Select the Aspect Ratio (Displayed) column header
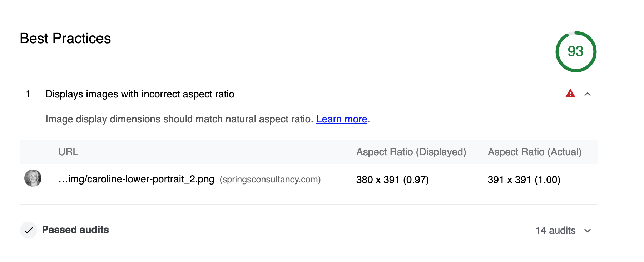Screen dimensions: 644x262 (x=411, y=152)
